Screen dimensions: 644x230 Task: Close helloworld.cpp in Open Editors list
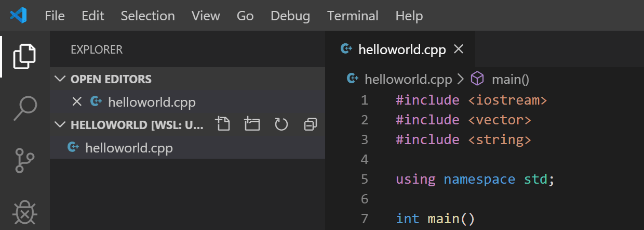point(77,102)
